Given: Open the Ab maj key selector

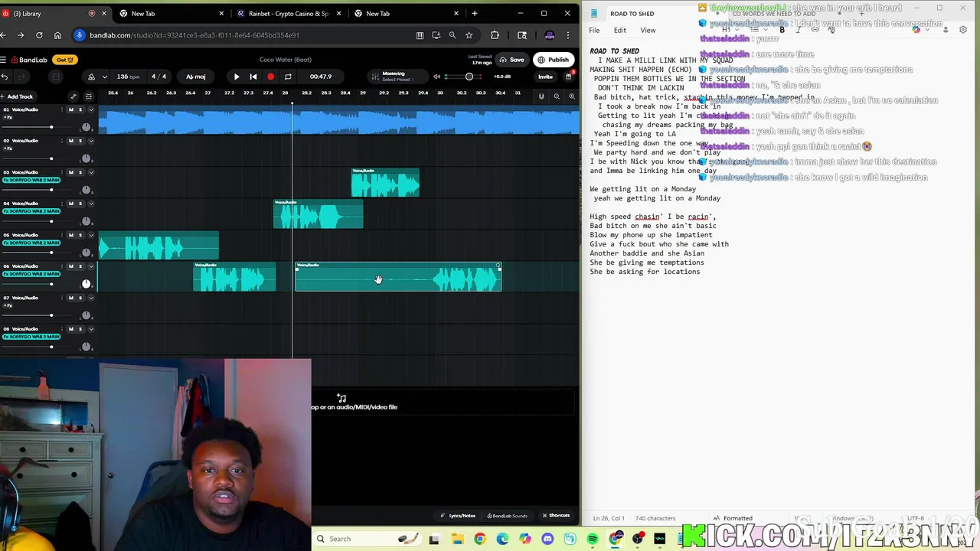Looking at the screenshot, I should (x=196, y=77).
